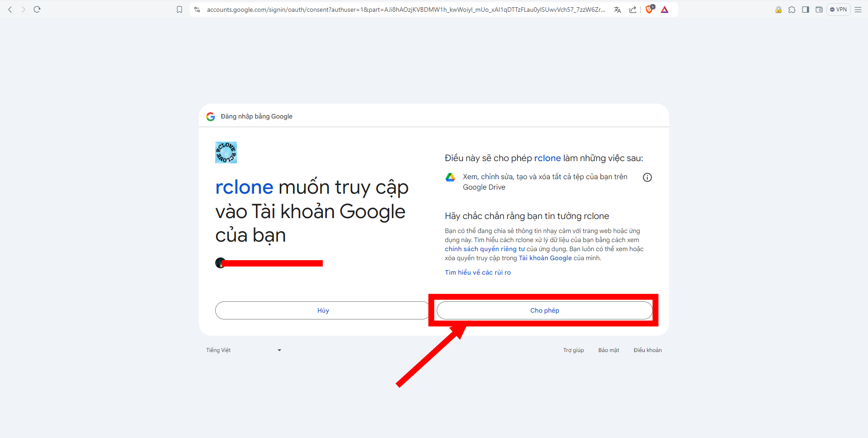Open the Bảo mật privacy link
Screen dimensions: 868x438
click(609, 350)
